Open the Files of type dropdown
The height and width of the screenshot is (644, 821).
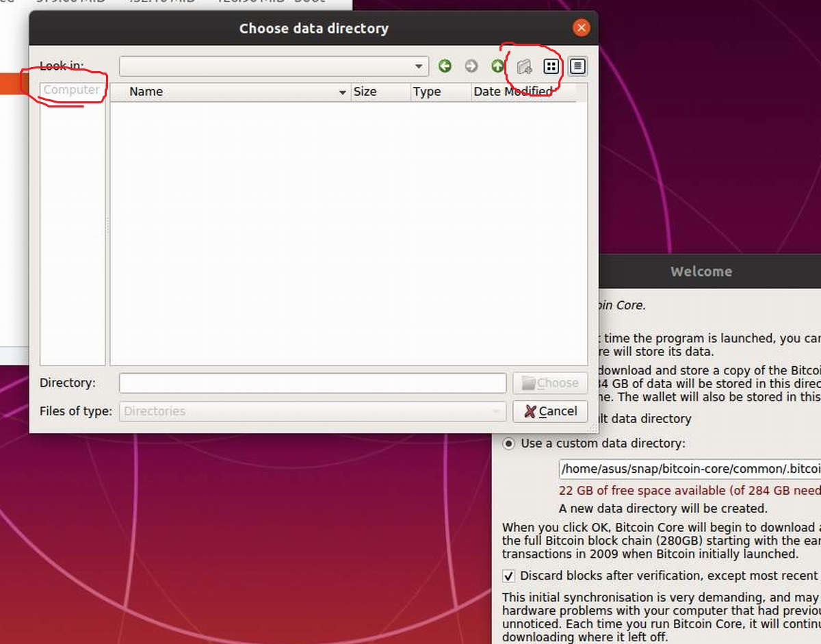pyautogui.click(x=313, y=411)
